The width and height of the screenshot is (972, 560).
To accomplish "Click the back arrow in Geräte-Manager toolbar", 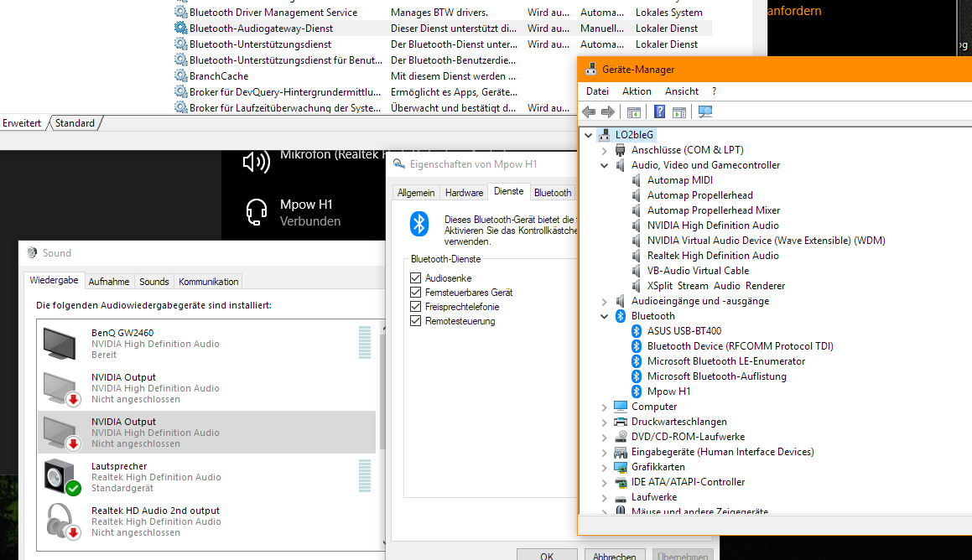I will point(589,111).
